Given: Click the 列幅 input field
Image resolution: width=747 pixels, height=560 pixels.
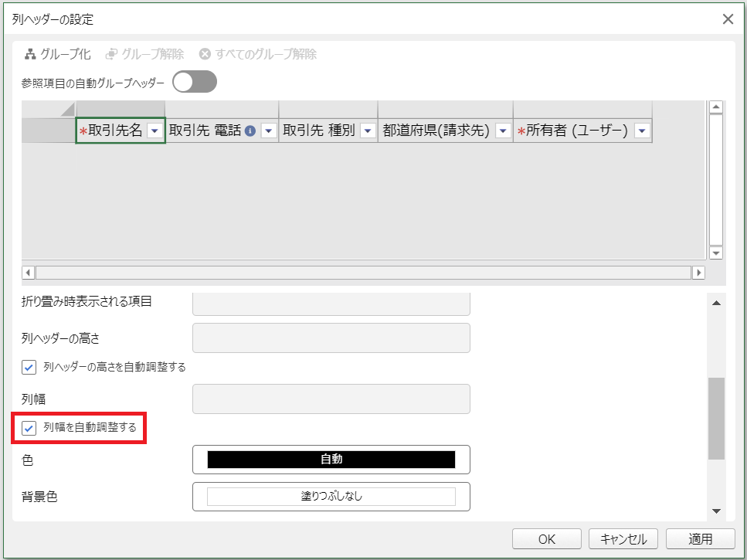Looking at the screenshot, I should 331,399.
